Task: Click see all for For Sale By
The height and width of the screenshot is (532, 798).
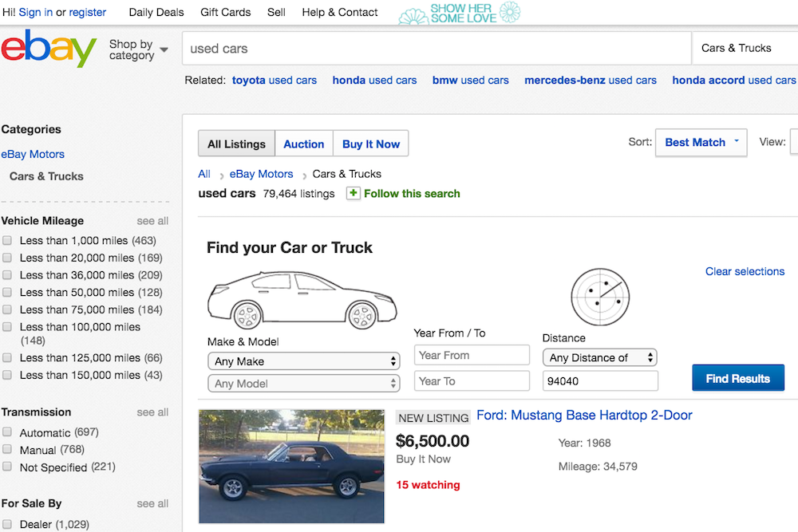Action: (x=152, y=503)
